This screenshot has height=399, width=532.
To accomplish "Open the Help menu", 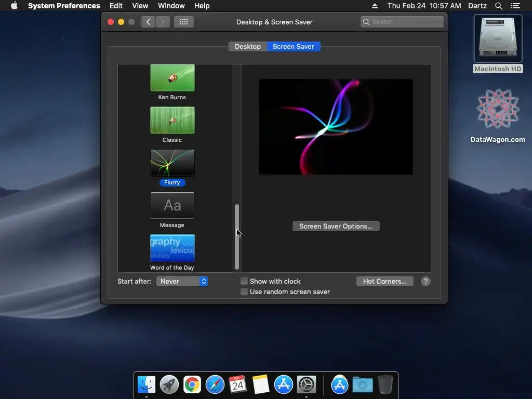I will [202, 6].
